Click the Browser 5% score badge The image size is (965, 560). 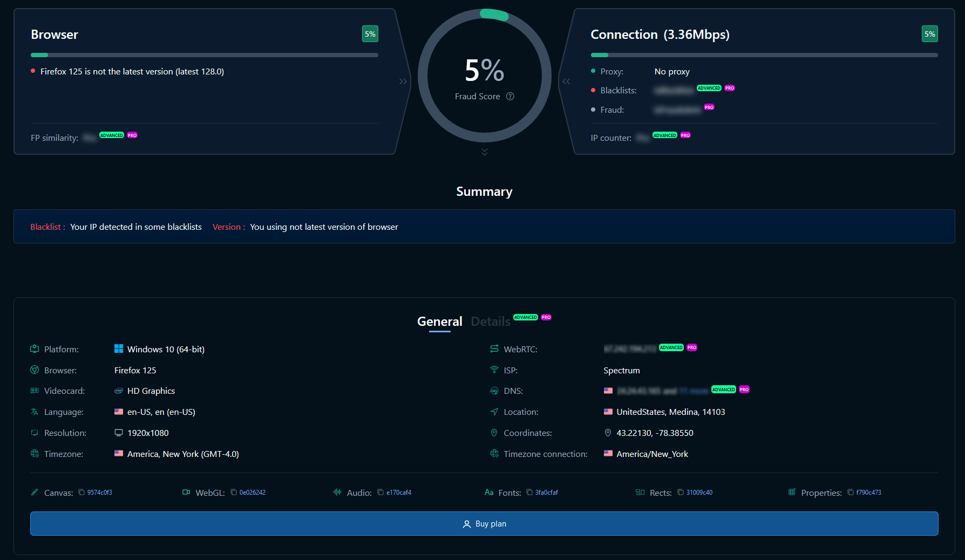370,34
